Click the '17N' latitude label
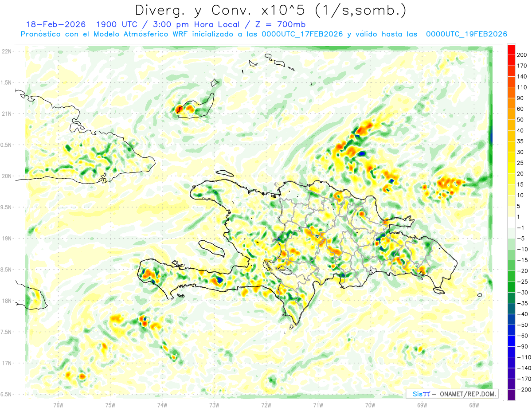This screenshot has width=532, height=411. 7,363
